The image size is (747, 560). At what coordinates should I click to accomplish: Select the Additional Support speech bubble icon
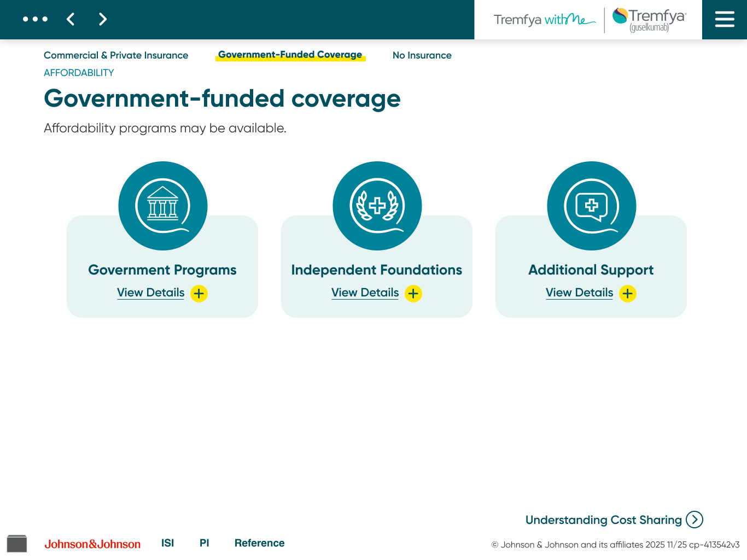click(x=592, y=206)
